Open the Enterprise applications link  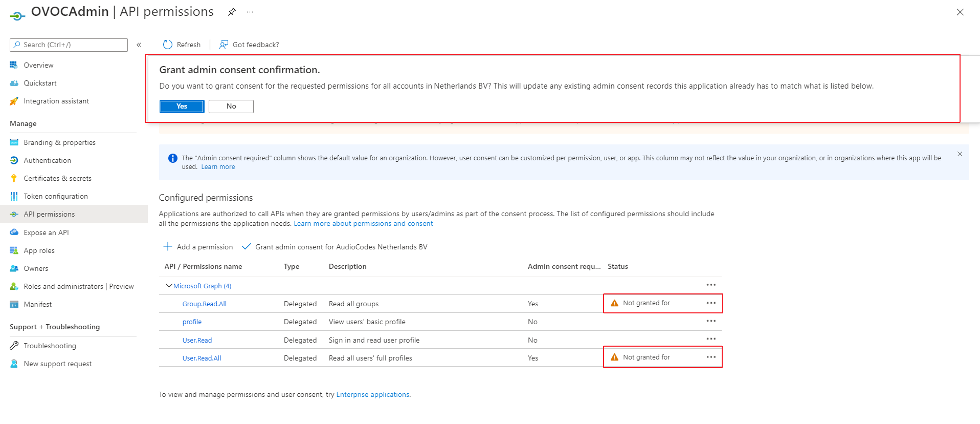click(372, 394)
